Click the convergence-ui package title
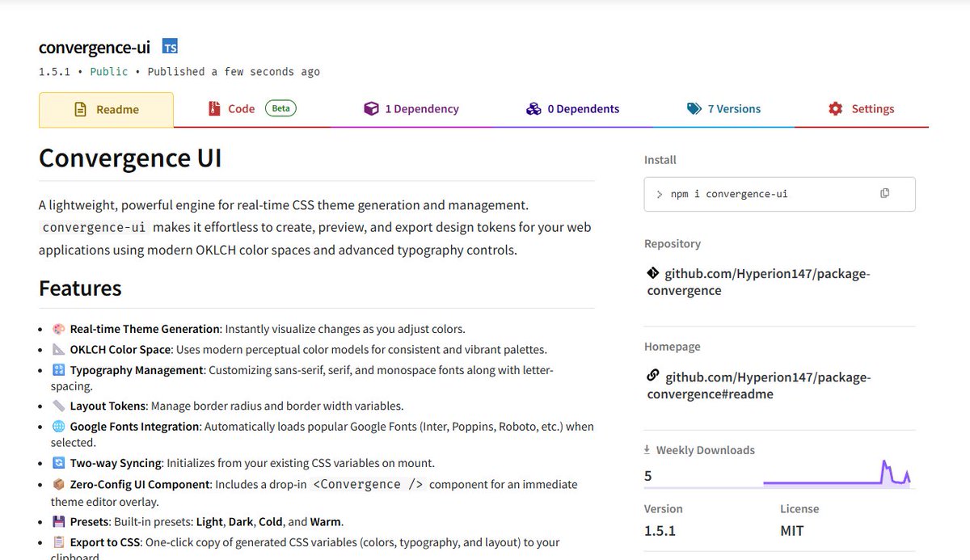This screenshot has height=560, width=970. coord(95,48)
